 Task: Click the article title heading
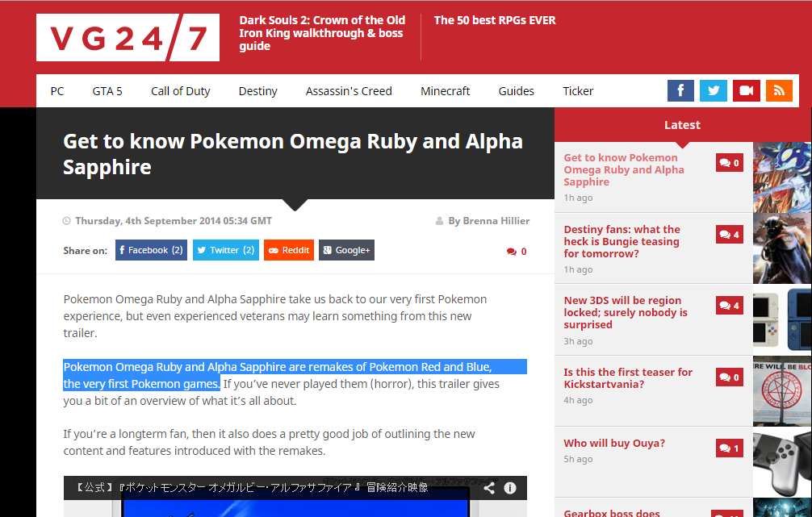pyautogui.click(x=292, y=154)
